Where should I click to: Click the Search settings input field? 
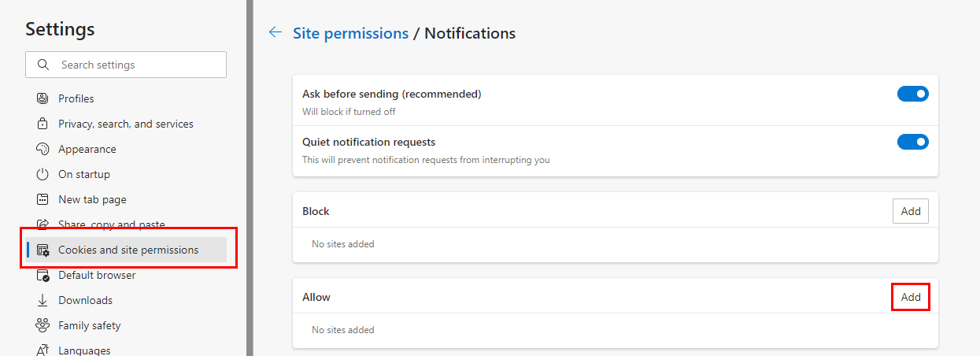(138, 65)
